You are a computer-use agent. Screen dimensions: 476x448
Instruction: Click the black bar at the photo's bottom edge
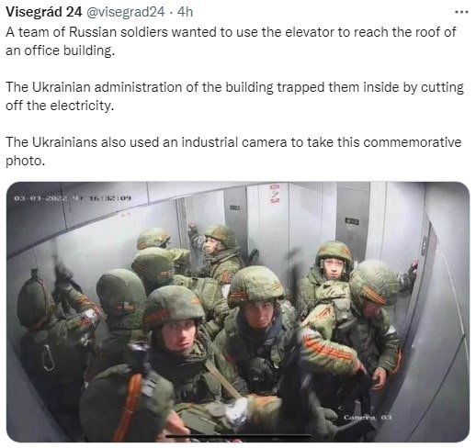coord(239,435)
